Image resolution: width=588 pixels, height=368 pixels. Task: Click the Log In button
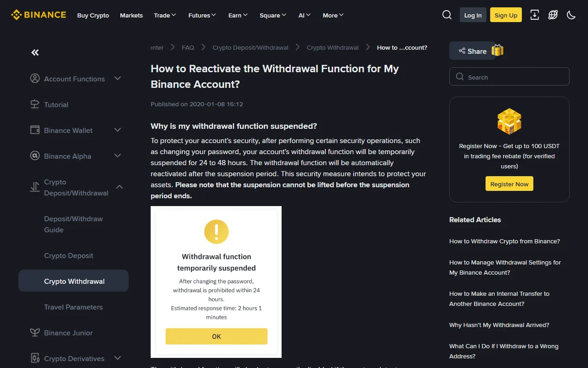pos(473,15)
